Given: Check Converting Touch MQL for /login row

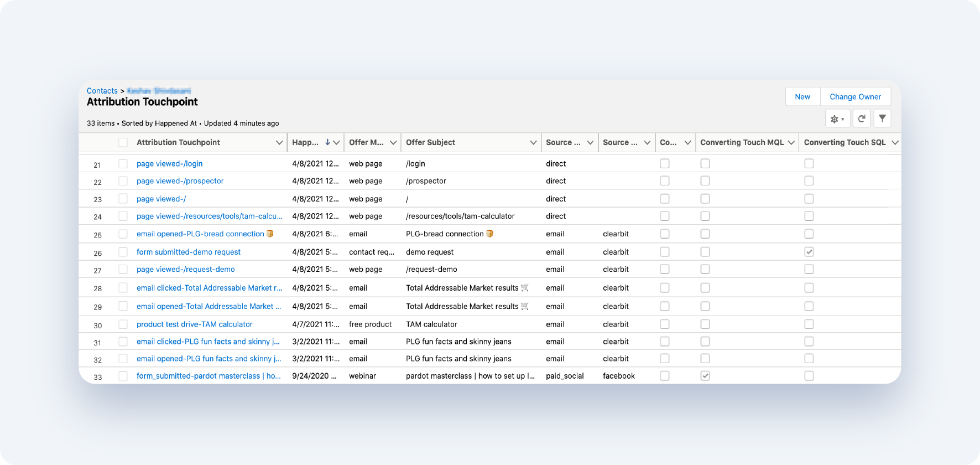Looking at the screenshot, I should click(x=705, y=164).
